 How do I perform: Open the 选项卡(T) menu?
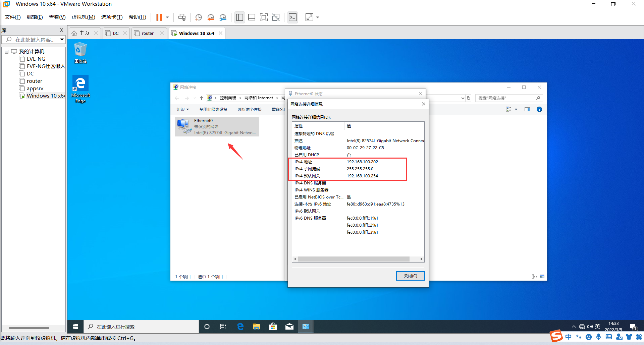pos(112,17)
